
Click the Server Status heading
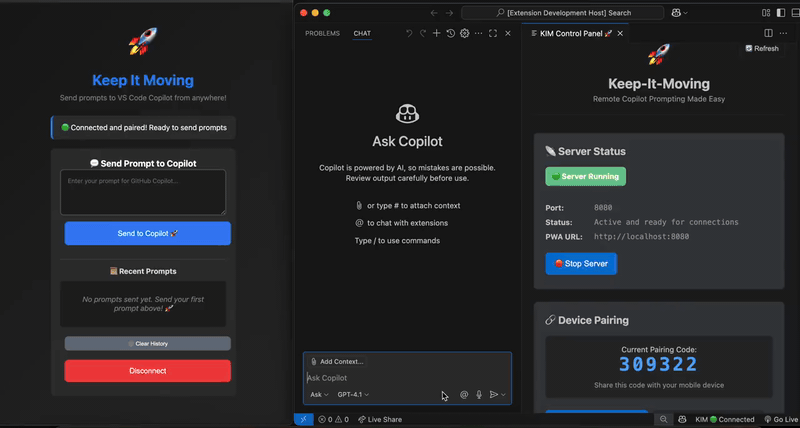(x=585, y=151)
